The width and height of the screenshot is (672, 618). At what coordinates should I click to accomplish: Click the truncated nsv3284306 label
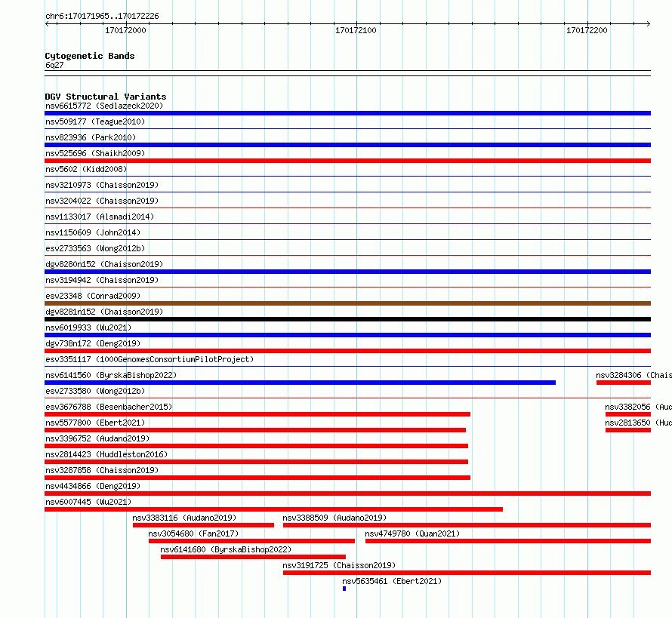point(633,375)
